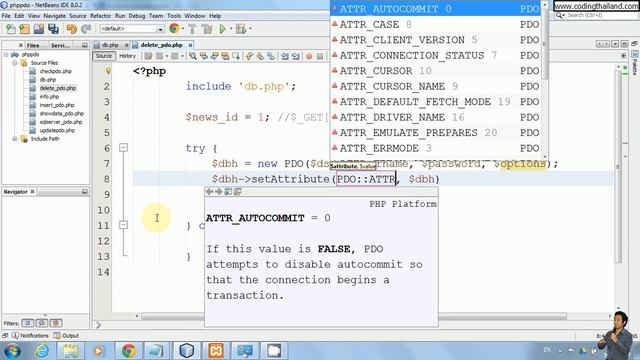640x360 pixels.
Task: Collapse the Source Files tree node
Action: point(15,63)
